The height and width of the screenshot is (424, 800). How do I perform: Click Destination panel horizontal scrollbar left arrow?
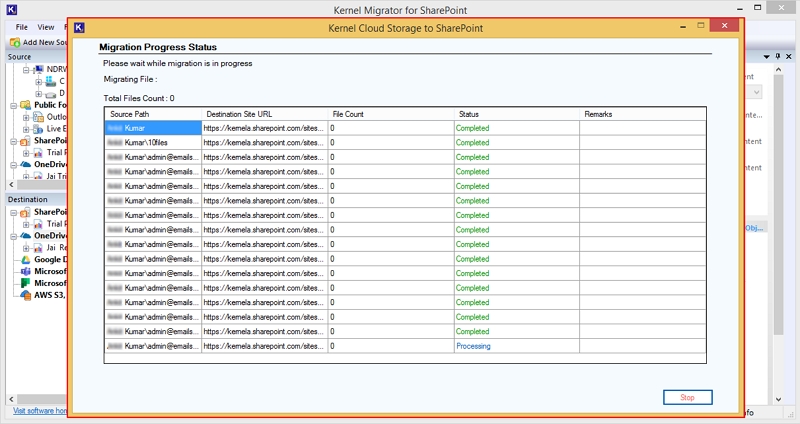pyautogui.click(x=11, y=399)
